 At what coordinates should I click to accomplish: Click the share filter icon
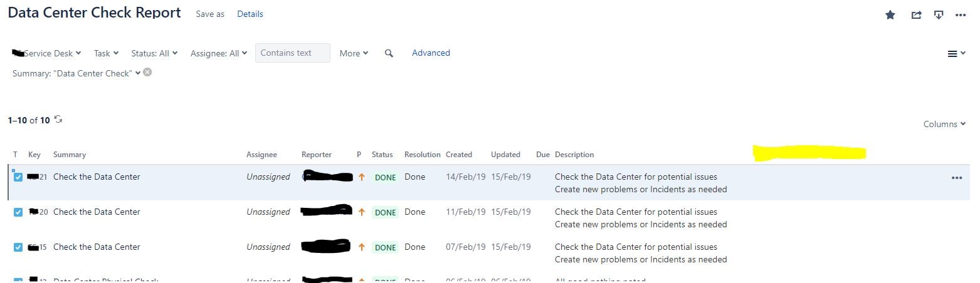pyautogui.click(x=916, y=15)
